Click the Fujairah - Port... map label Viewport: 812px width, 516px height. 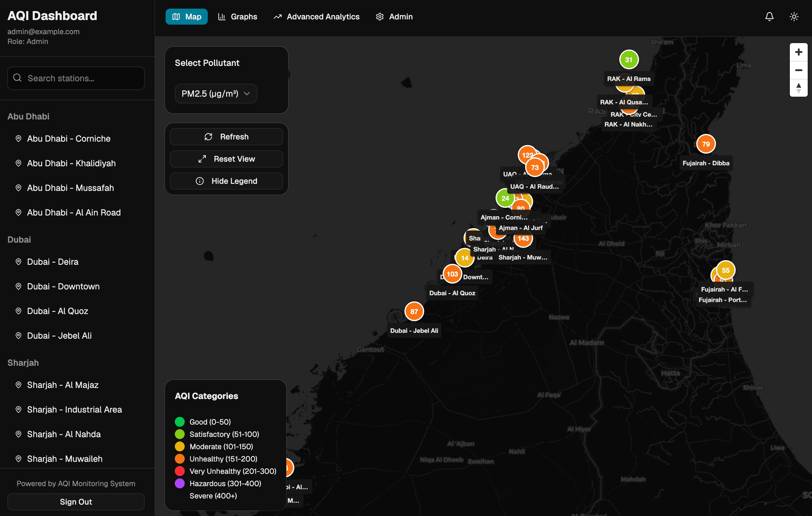click(x=723, y=300)
